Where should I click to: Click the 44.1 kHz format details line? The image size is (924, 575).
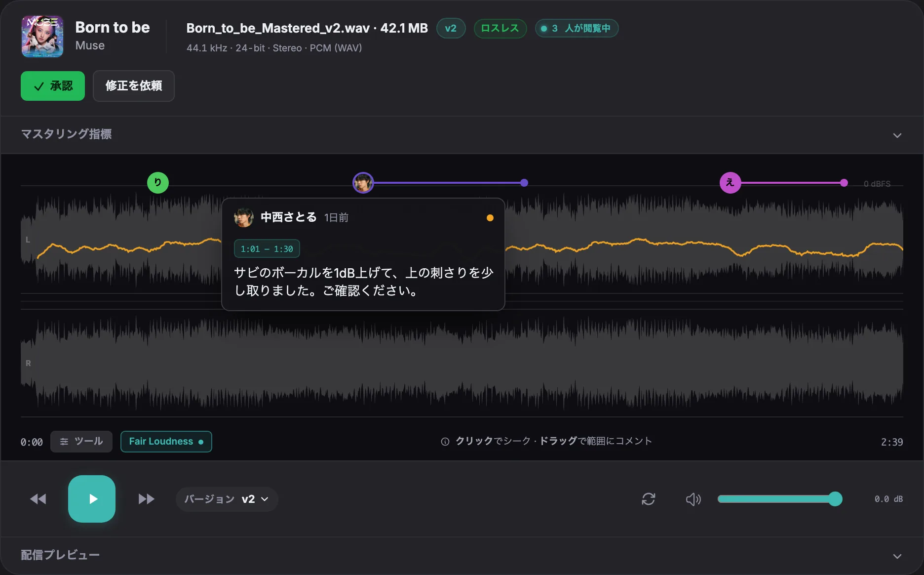pos(274,48)
